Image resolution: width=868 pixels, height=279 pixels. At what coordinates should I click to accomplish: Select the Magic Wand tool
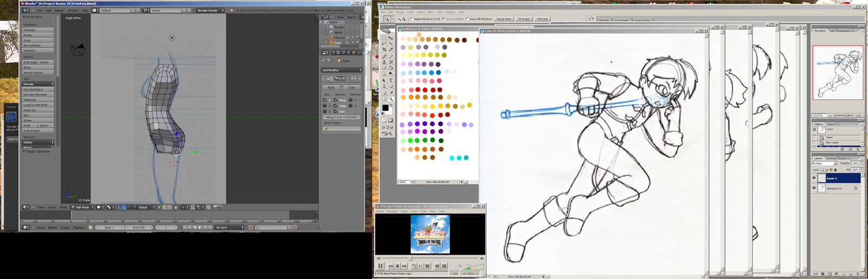(x=391, y=43)
